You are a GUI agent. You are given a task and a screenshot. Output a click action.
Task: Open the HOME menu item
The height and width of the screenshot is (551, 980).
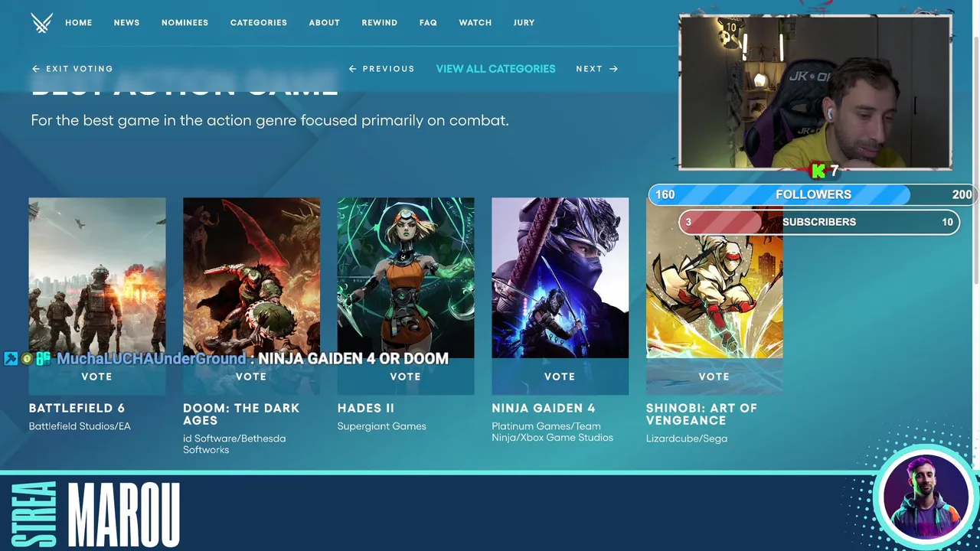click(x=79, y=23)
